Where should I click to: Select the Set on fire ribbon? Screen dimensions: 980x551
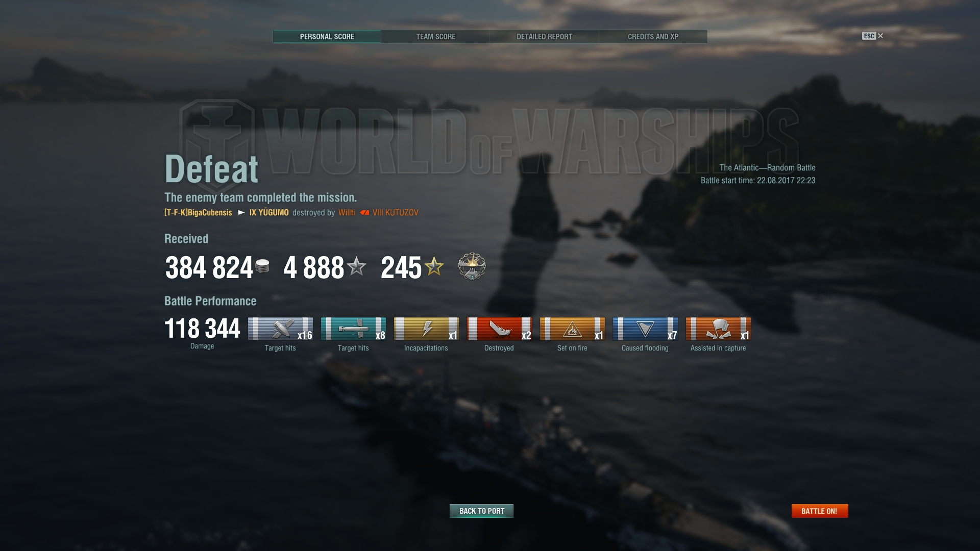572,329
